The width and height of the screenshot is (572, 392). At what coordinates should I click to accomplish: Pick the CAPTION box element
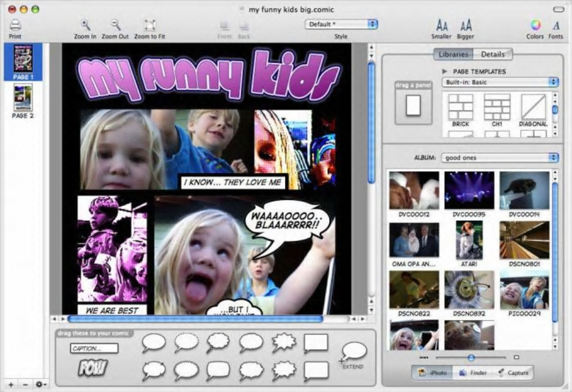(x=94, y=348)
